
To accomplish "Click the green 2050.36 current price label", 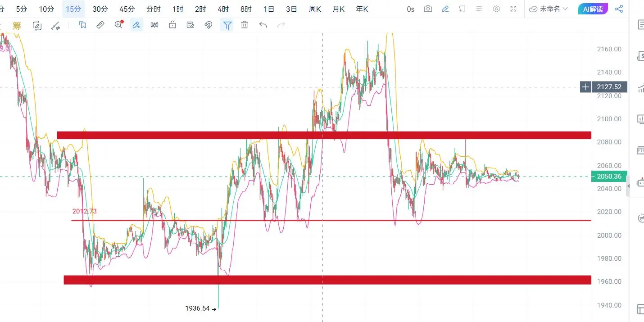I will click(x=609, y=177).
